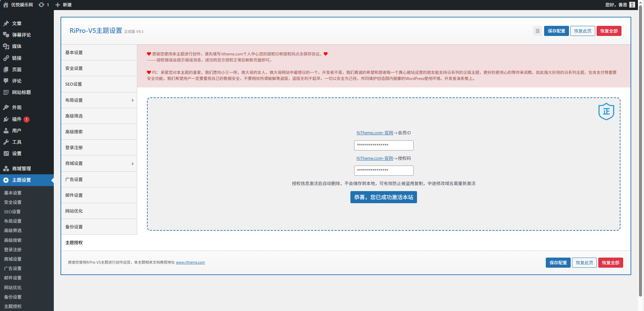Click the 会员ID input field

click(383, 145)
